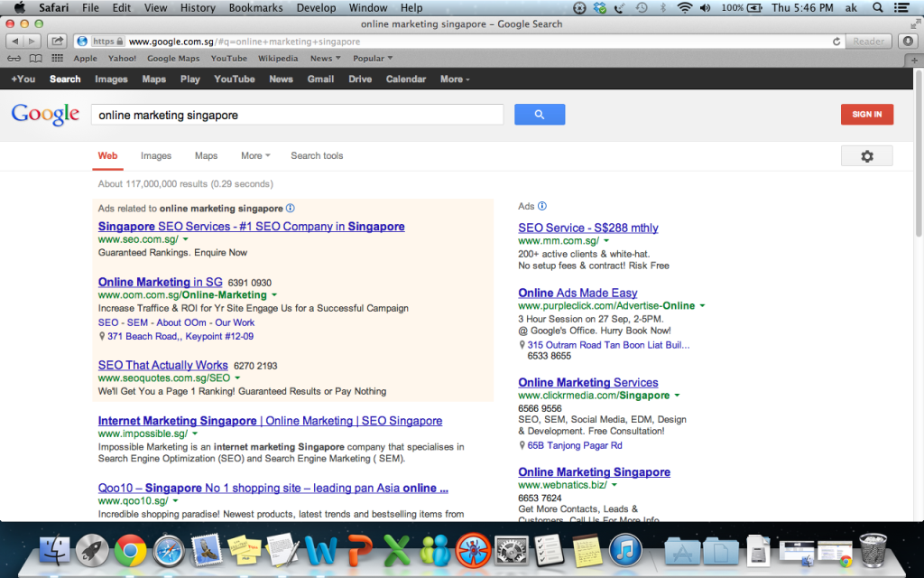Open 'Internet Marketing Singapore' result link
The width and height of the screenshot is (924, 578).
click(x=270, y=421)
